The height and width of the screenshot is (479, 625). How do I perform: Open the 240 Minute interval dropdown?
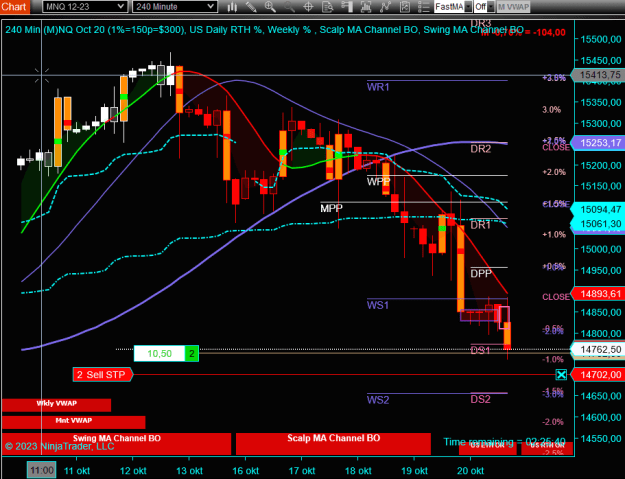click(175, 6)
